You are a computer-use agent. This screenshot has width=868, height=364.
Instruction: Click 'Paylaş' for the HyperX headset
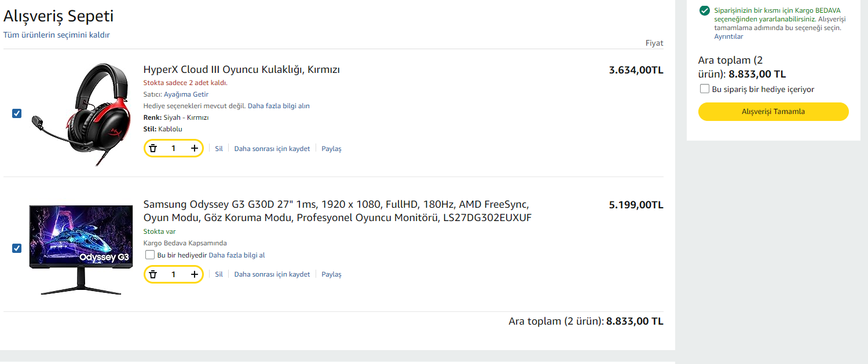click(x=331, y=149)
